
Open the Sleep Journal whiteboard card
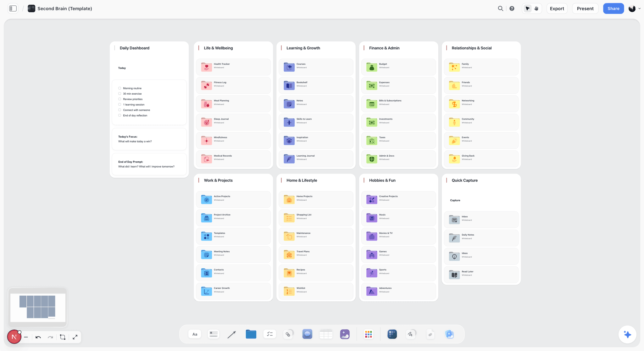pyautogui.click(x=233, y=122)
